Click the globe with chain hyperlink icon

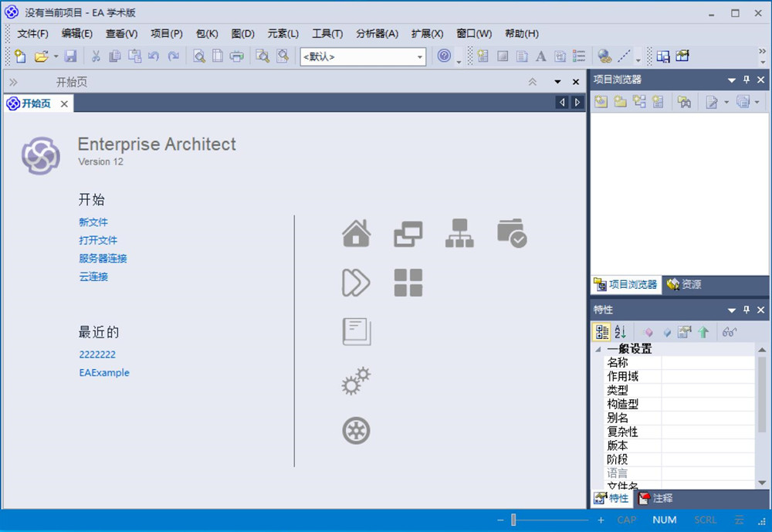[604, 56]
